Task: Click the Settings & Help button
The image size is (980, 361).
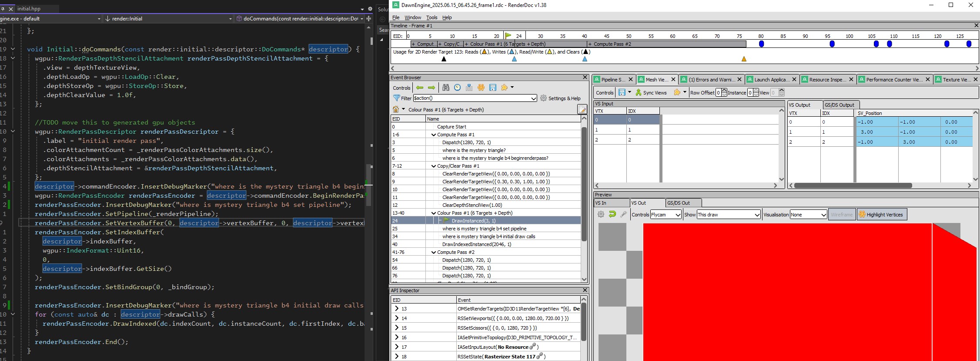Action: point(560,98)
